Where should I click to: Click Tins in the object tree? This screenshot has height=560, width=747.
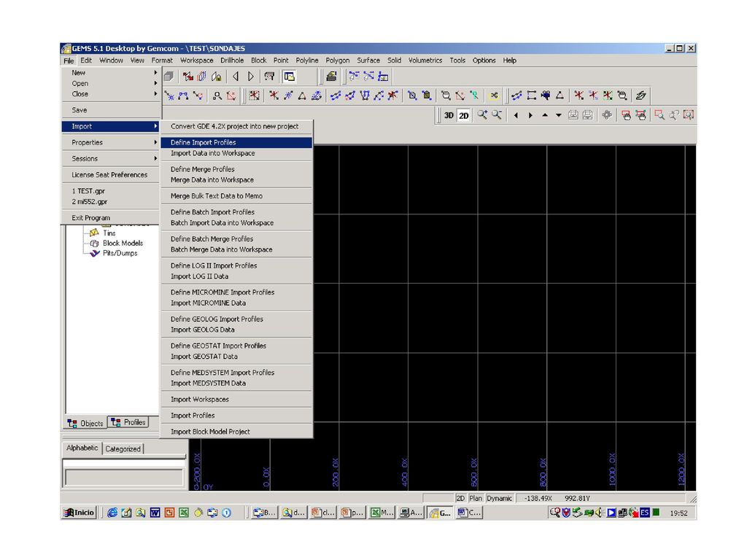tap(109, 233)
